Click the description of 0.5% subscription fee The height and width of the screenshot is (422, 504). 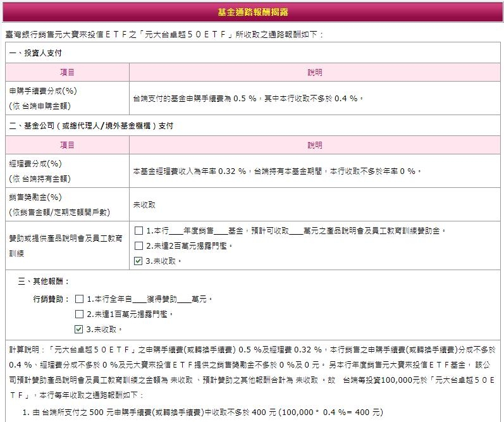click(x=248, y=99)
